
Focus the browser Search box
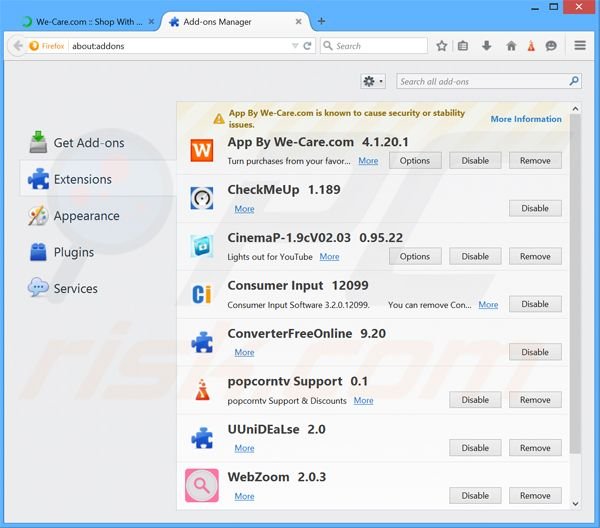[374, 46]
